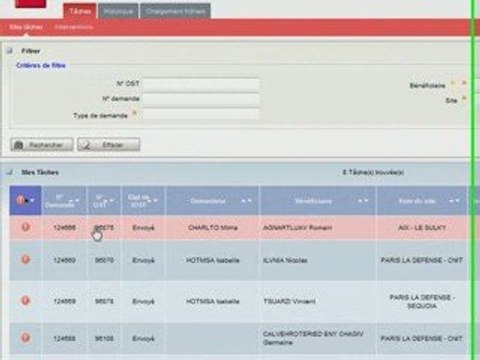Screen dimensions: 480x360
Task: Click the alert icon in the Vincent row
Action: click(x=25, y=301)
